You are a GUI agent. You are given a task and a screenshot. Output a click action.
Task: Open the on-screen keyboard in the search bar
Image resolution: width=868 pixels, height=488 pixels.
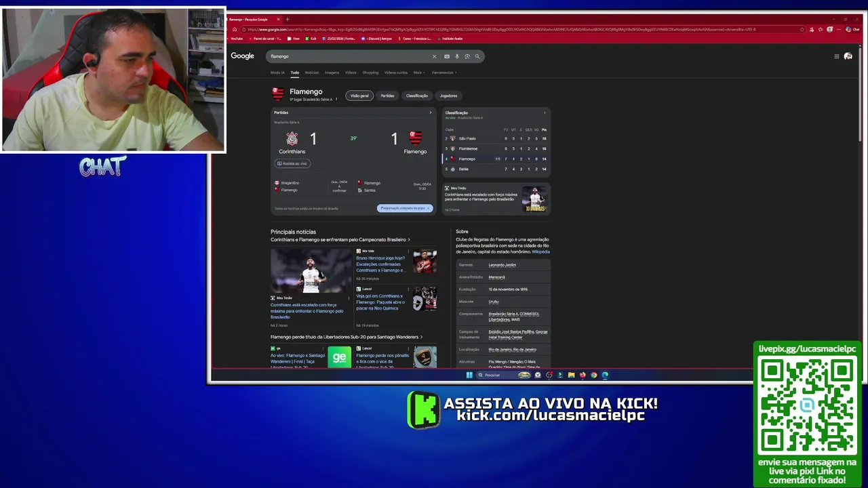coord(447,56)
